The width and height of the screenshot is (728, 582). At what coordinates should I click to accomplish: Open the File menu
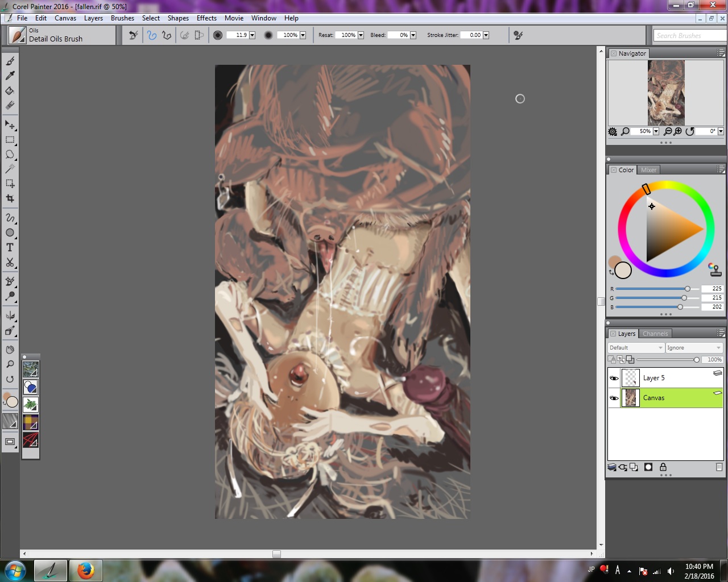coord(22,18)
